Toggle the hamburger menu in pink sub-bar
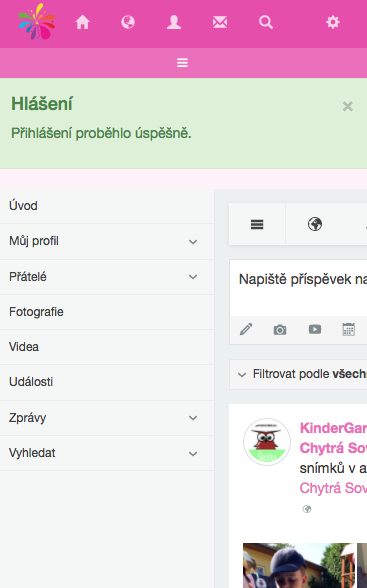This screenshot has height=588, width=367. [182, 63]
